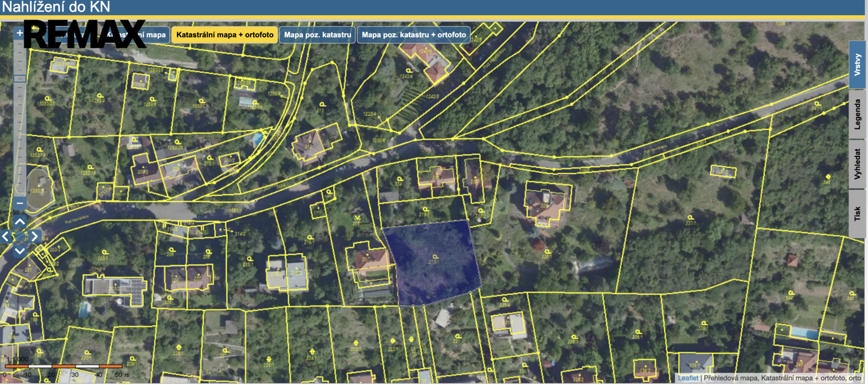Zoom out with the minus button
This screenshot has height=385, width=868.
click(20, 203)
